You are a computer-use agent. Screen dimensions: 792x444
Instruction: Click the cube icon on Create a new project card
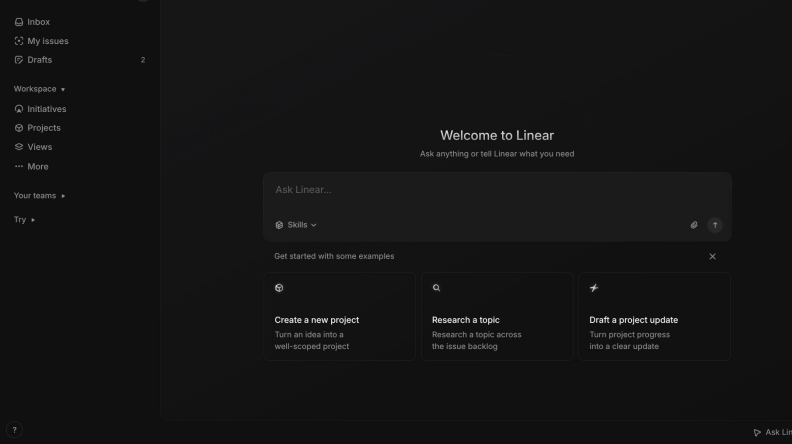pyautogui.click(x=279, y=288)
